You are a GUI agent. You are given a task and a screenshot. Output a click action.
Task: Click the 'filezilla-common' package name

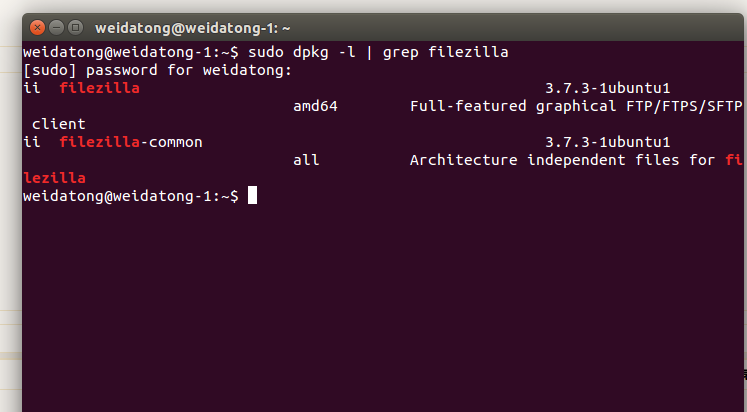(131, 142)
